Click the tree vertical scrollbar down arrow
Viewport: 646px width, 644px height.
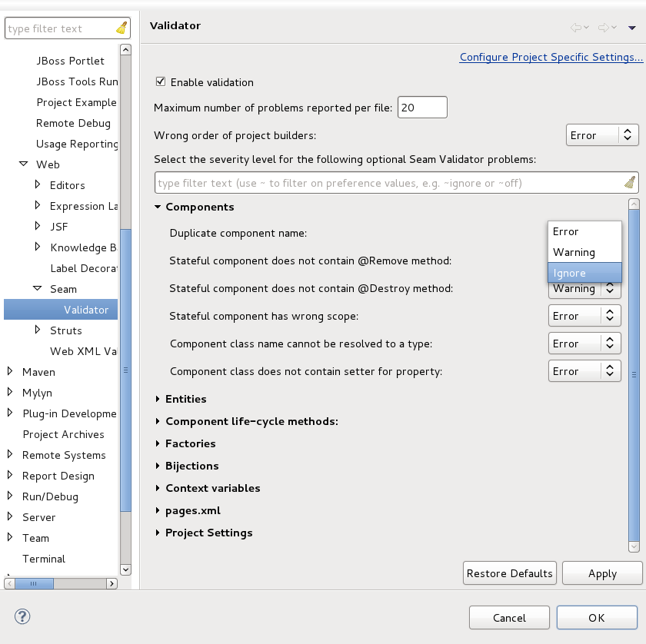(x=125, y=569)
